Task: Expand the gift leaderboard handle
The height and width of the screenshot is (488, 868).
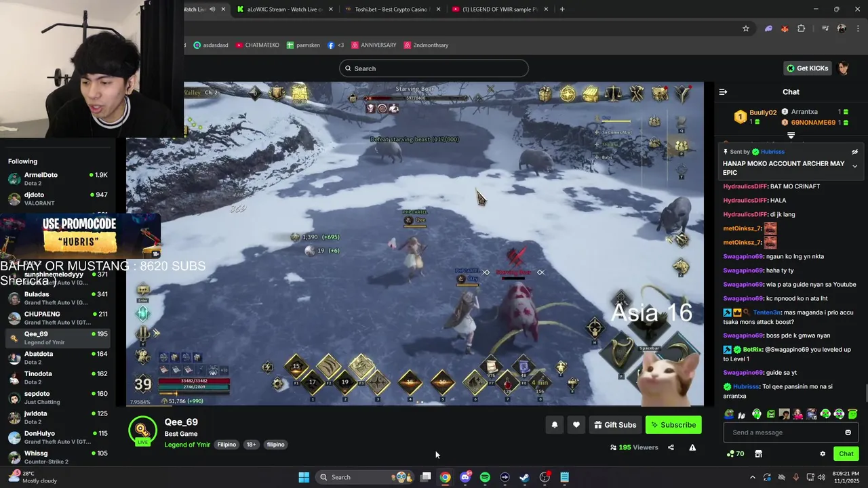Action: click(x=791, y=136)
